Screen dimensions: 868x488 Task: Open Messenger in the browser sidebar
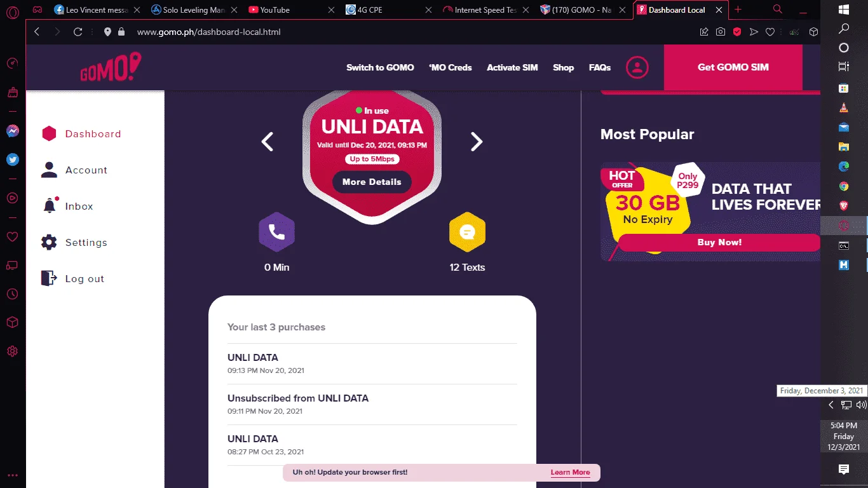(x=12, y=131)
